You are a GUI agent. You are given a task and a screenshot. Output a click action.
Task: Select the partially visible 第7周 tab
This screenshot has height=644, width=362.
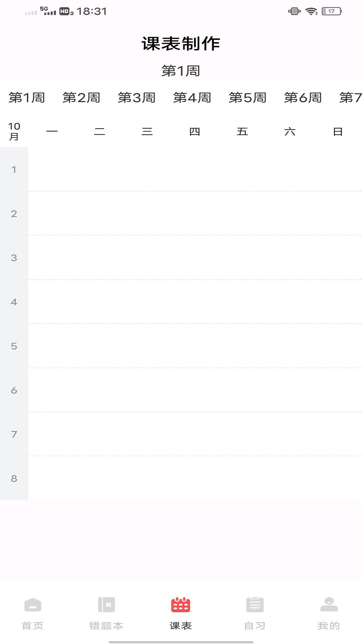click(351, 98)
